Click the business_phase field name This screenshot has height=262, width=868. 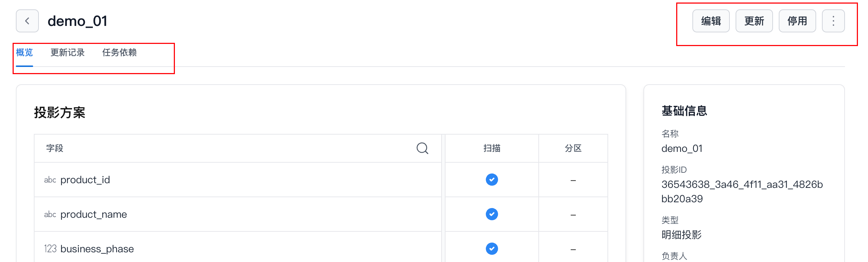coord(97,249)
